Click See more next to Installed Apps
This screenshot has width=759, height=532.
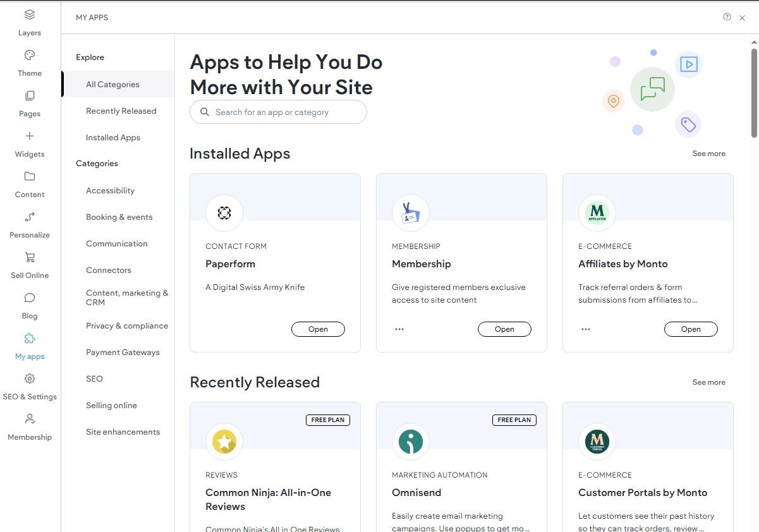coord(708,153)
